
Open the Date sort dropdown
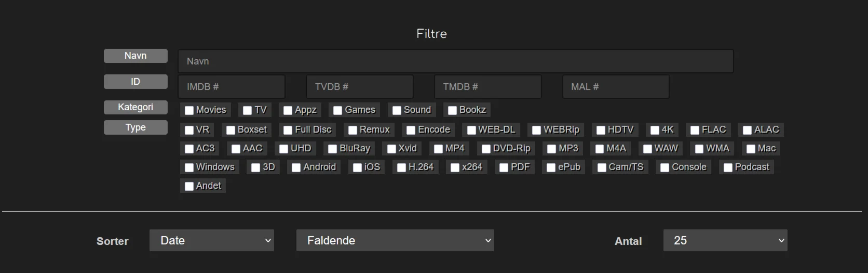pyautogui.click(x=211, y=240)
